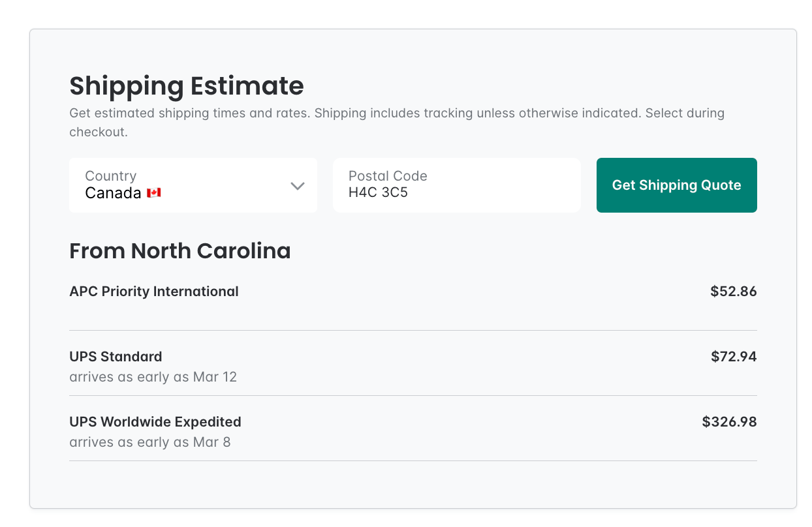Click the From North Carolina heading
This screenshot has height=527, width=812.
coord(180,250)
